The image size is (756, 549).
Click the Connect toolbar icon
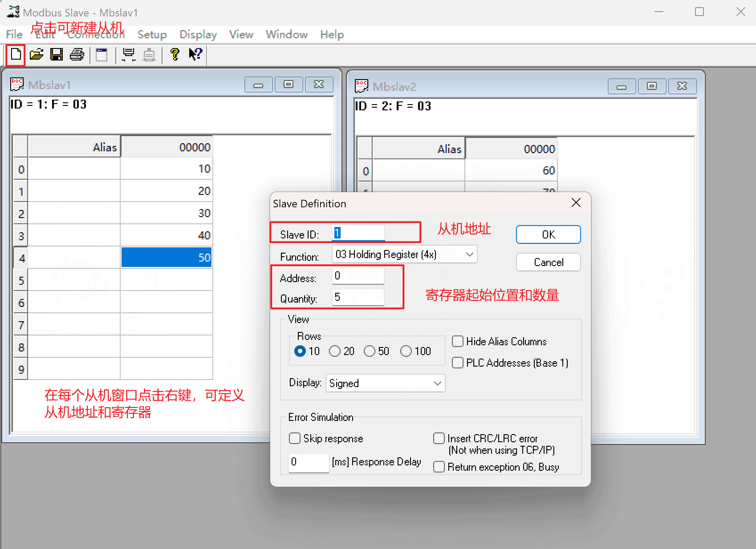[129, 54]
